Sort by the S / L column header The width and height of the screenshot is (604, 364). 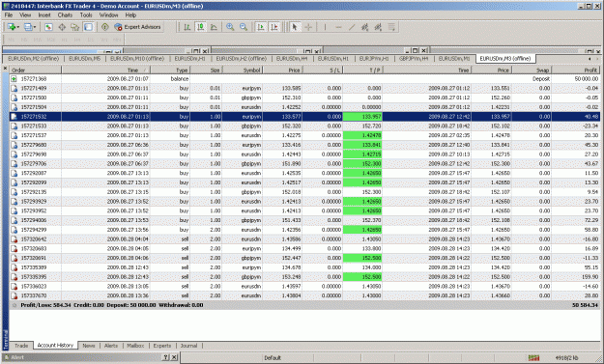point(323,70)
